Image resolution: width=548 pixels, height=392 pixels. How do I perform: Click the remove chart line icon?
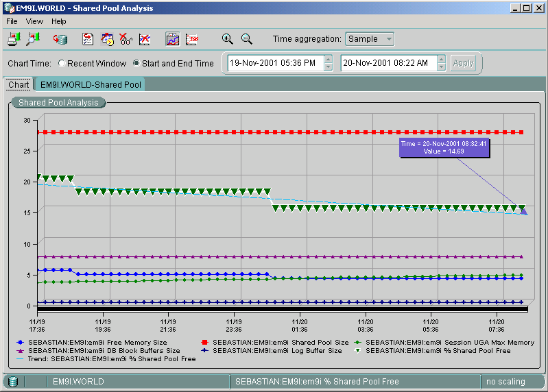145,39
